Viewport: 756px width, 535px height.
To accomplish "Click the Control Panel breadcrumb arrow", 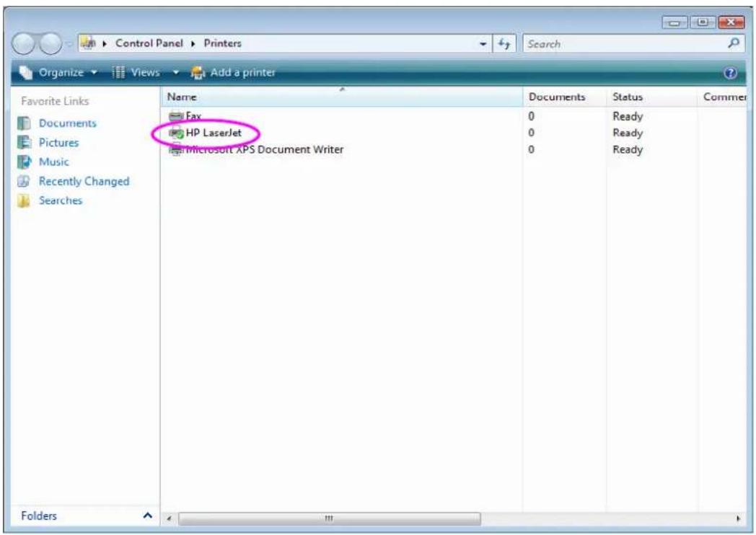I will pos(105,43).
